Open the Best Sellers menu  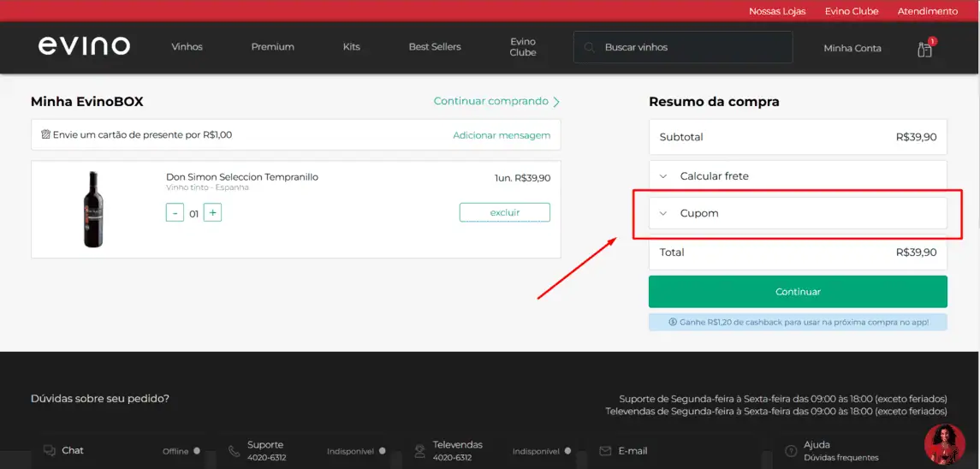435,47
